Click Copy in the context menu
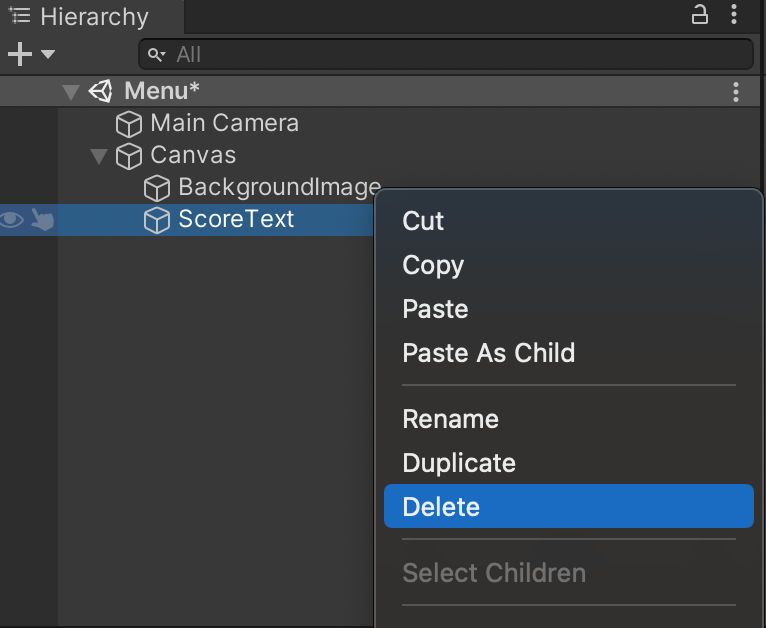Viewport: 766px width, 628px height. 433,265
